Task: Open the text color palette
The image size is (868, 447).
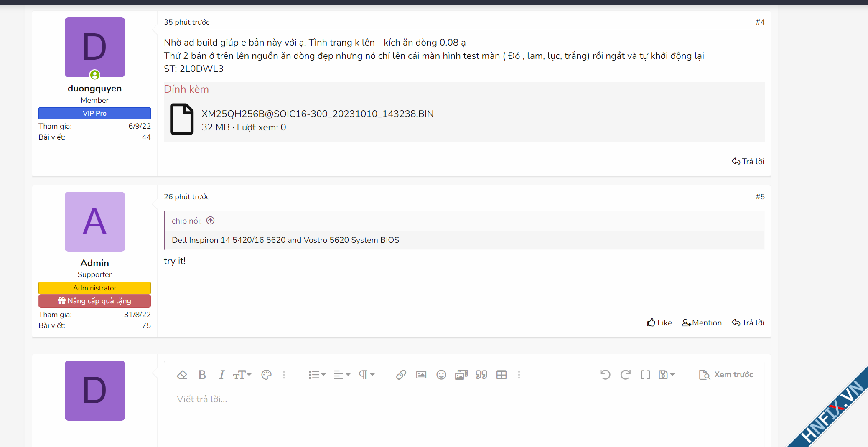Action: pos(266,375)
